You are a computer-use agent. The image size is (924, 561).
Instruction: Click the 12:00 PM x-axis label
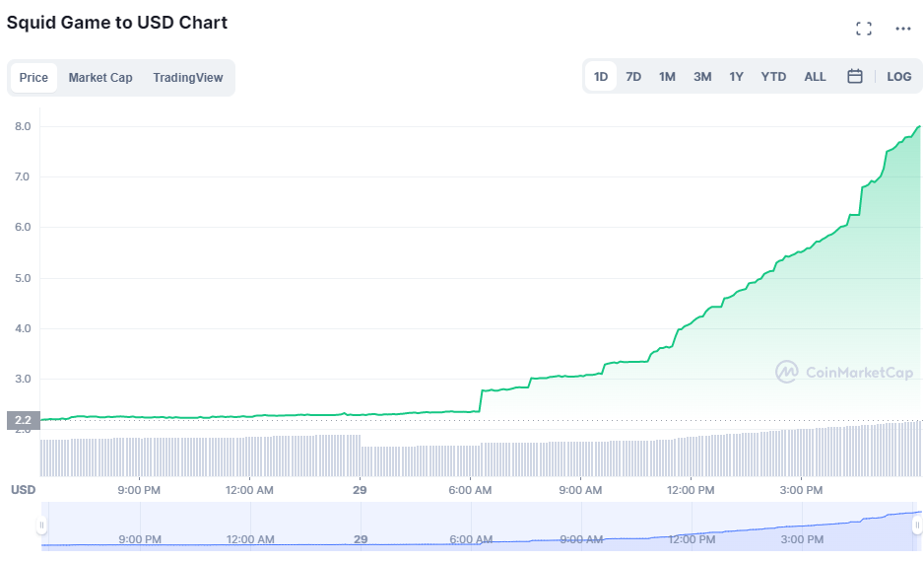691,490
